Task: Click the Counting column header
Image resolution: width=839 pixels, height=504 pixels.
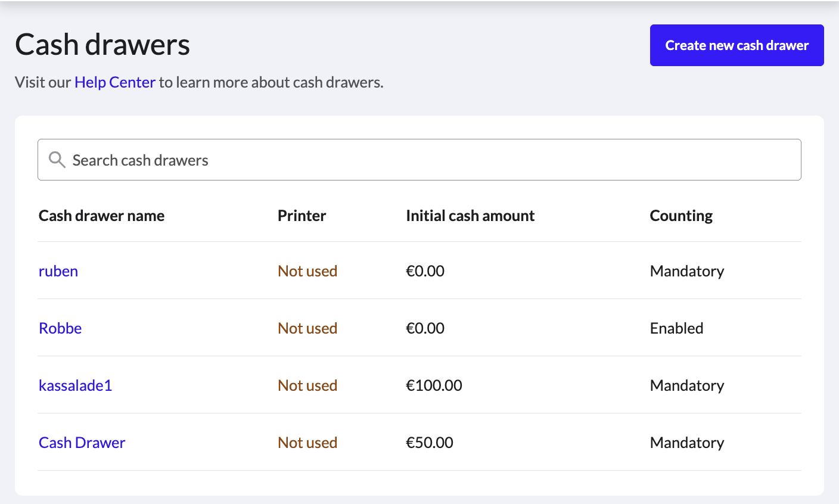Action: [x=681, y=216]
